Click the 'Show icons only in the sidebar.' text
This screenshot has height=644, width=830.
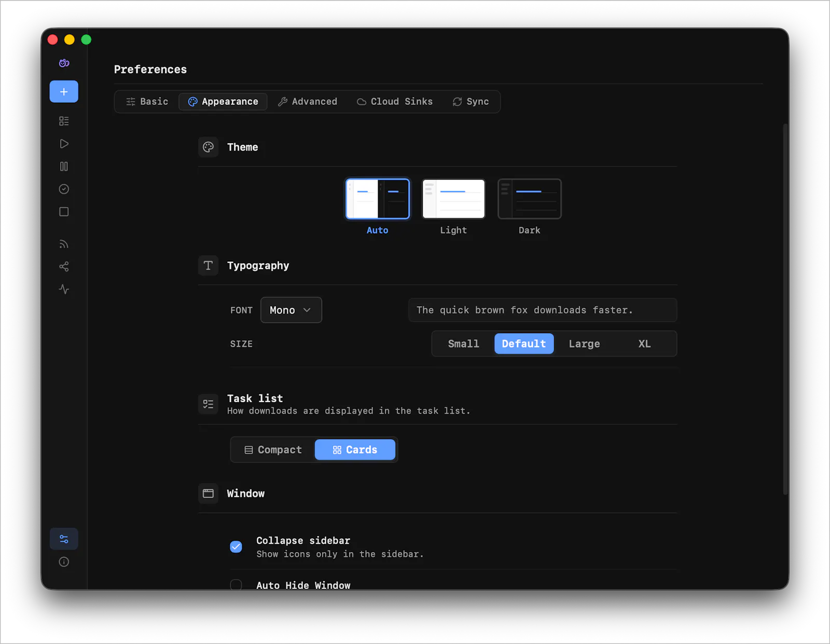pyautogui.click(x=340, y=554)
